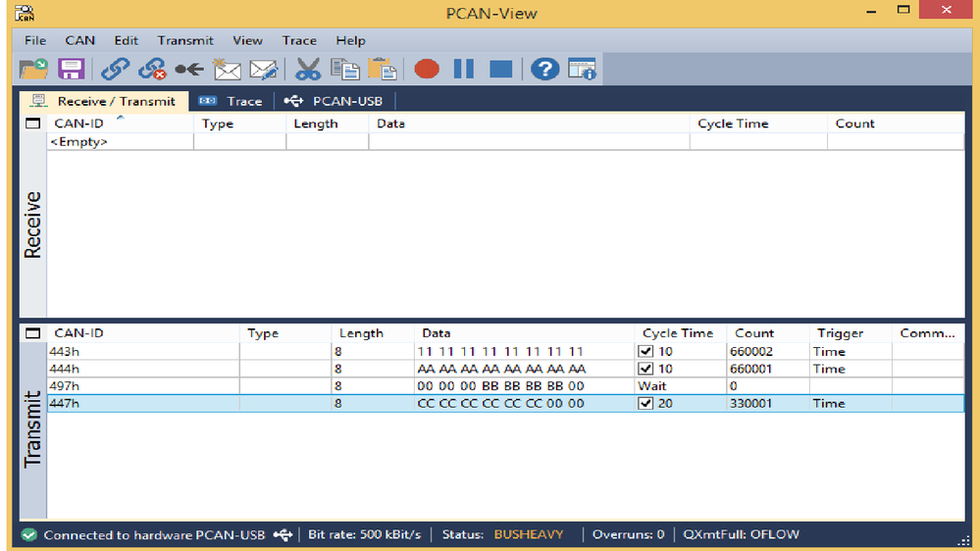Click Receive Length column header
Screen dimensions: 980x551
(328, 124)
